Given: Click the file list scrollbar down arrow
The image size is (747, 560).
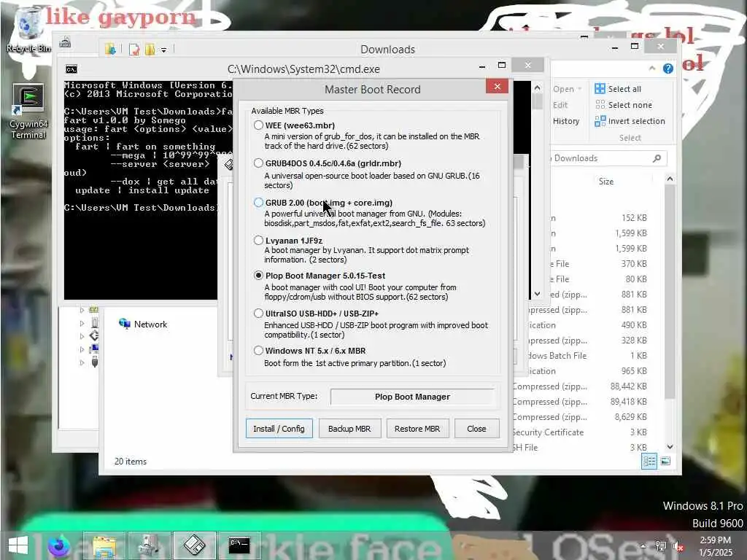Looking at the screenshot, I should pos(670,447).
